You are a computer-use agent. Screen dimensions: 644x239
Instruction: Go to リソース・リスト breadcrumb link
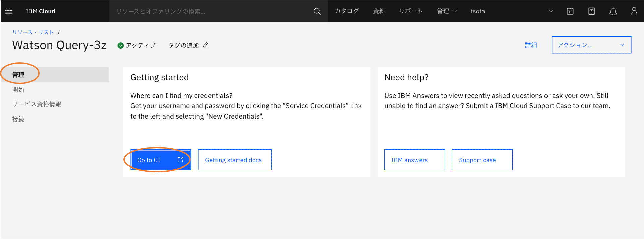coord(33,32)
